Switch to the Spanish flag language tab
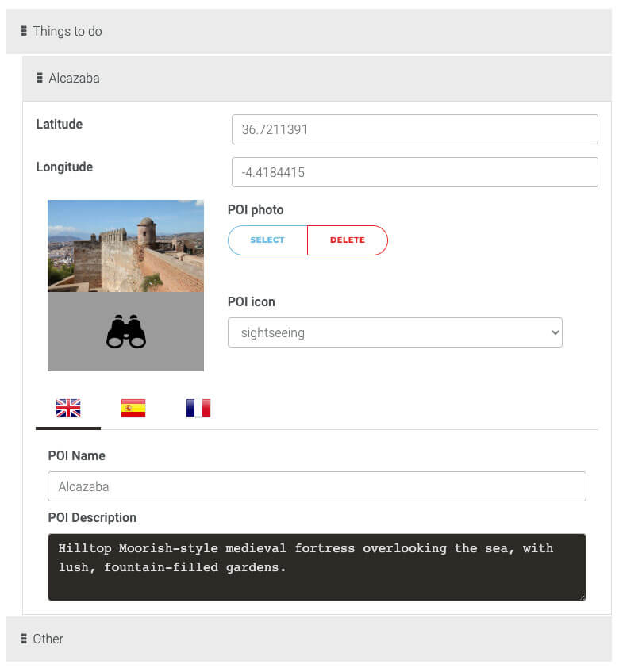The height and width of the screenshot is (672, 619). 133,408
